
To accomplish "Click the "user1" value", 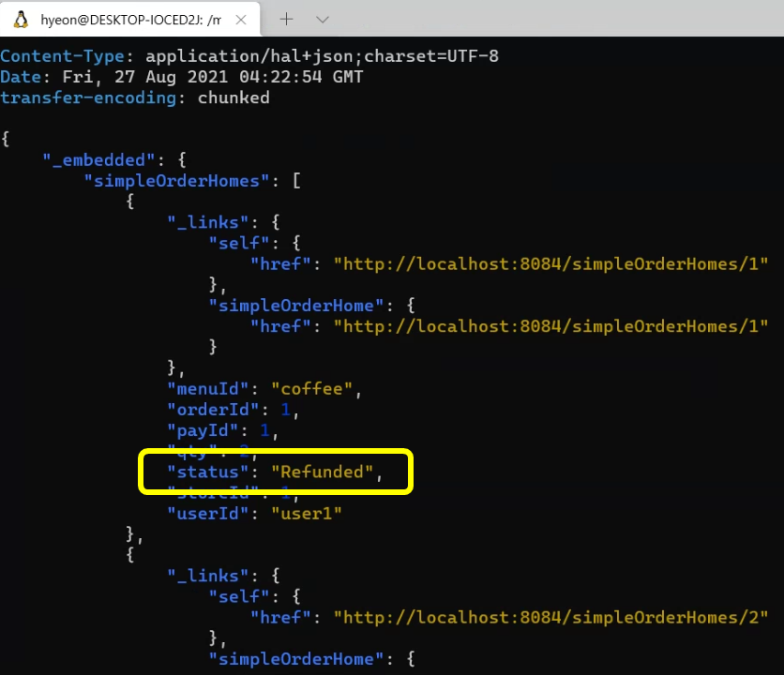I will (307, 514).
